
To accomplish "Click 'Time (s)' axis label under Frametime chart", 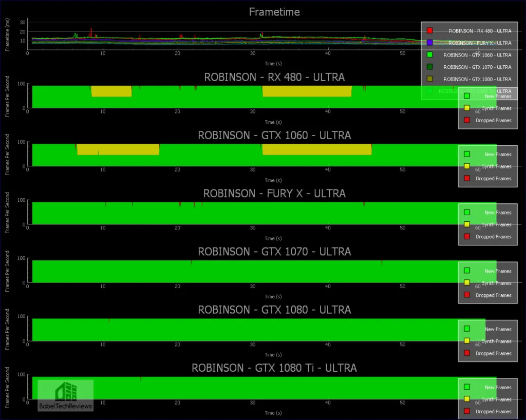I will 273,64.
